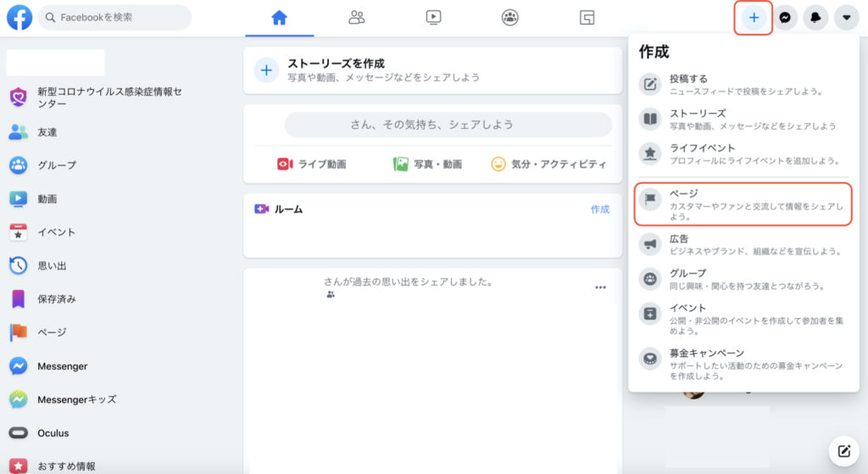
Task: Click the friends audience icon on memory post
Action: tap(331, 294)
